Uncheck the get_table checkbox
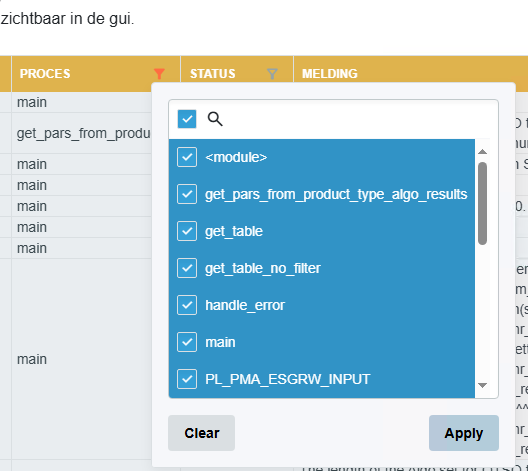 point(187,231)
